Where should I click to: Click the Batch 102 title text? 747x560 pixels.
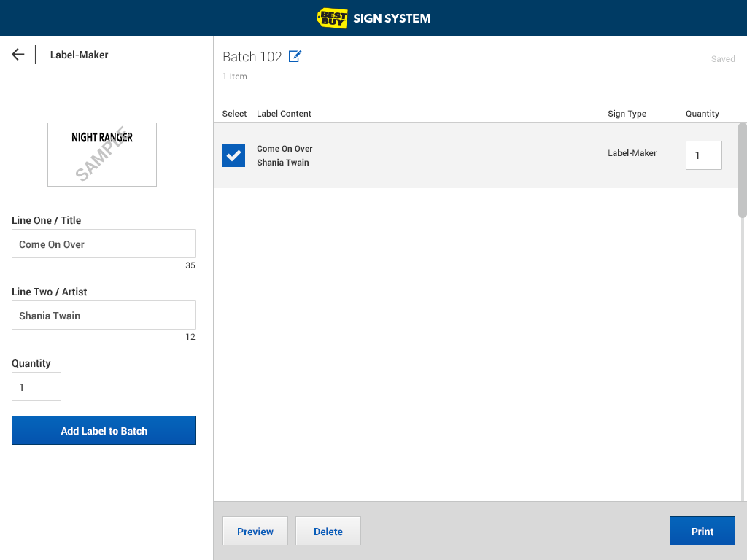click(x=252, y=57)
